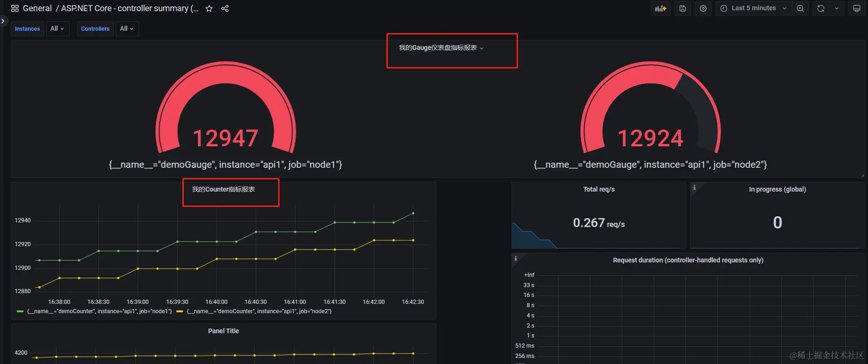Viewport: 868px width, 364px height.
Task: Open refresh interval dropdown arrow
Action: [x=837, y=8]
